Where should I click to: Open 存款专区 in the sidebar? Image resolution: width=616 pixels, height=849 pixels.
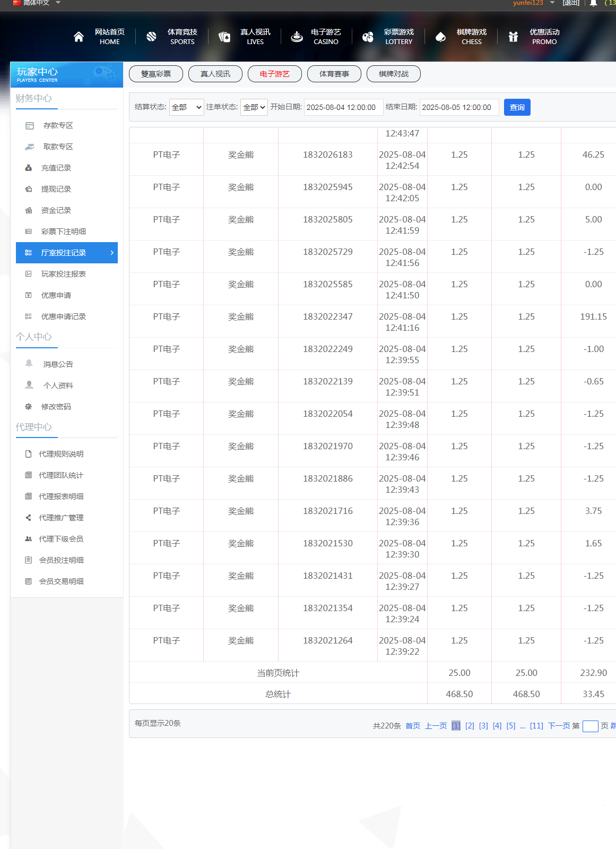coord(58,125)
